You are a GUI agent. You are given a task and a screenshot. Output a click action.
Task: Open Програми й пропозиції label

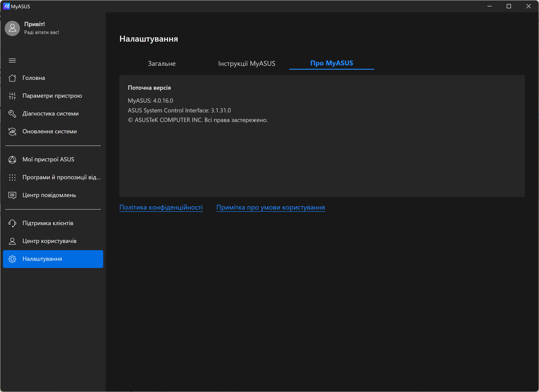pos(62,177)
